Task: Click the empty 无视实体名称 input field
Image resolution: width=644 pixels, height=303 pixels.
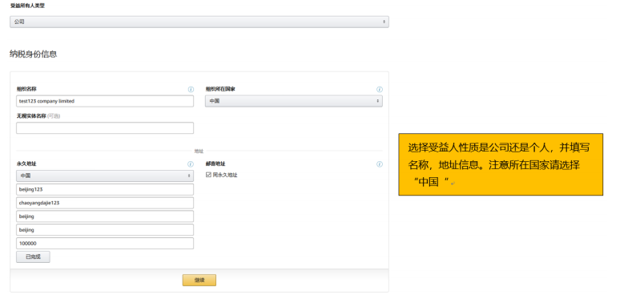Action: coord(105,128)
